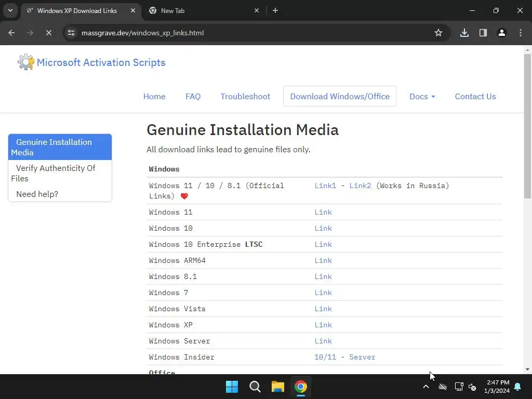Open the tab search dropdown arrow
The height and width of the screenshot is (399, 532).
(x=10, y=10)
